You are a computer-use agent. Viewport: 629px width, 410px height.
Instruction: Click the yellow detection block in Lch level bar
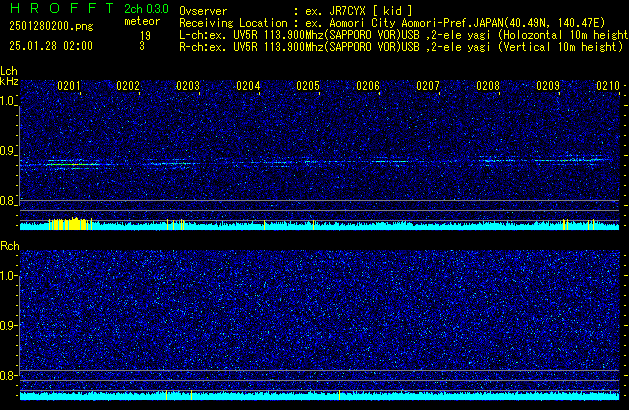[x=70, y=223]
